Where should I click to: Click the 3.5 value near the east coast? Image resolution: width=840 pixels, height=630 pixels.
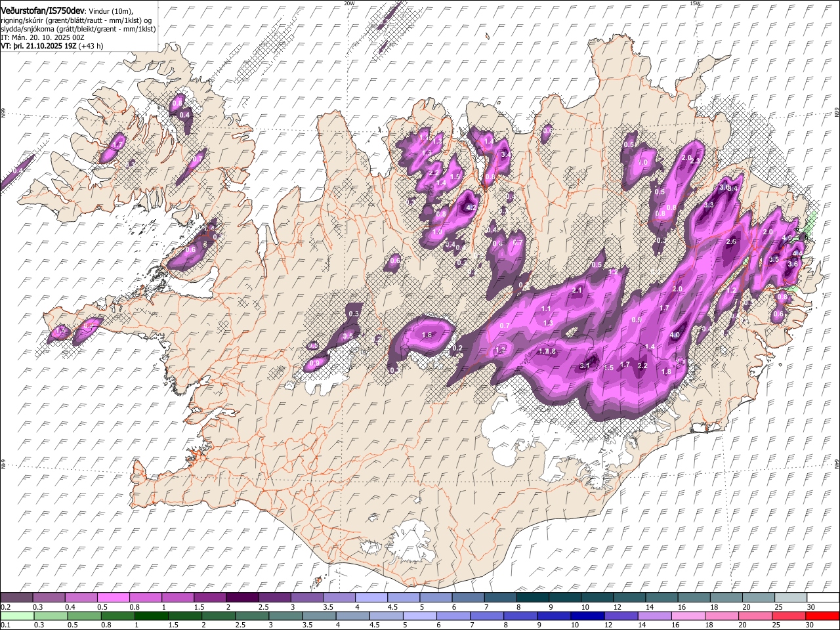pyautogui.click(x=774, y=259)
